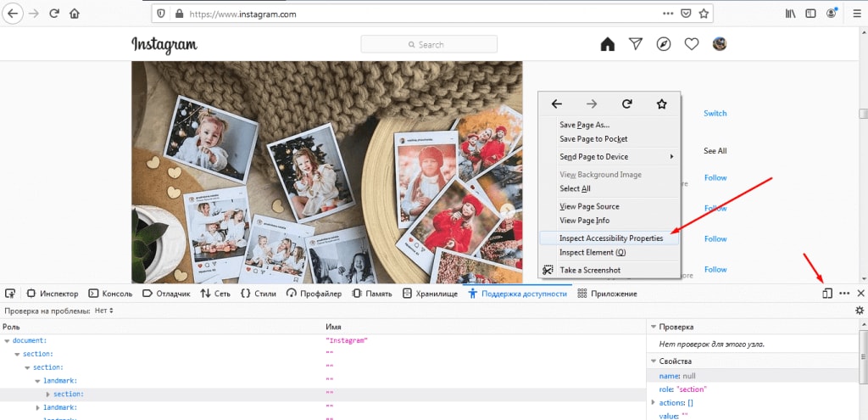Screen dimensions: 868x420
Task: Collapse the Проверка section in the side panel
Action: (654, 327)
